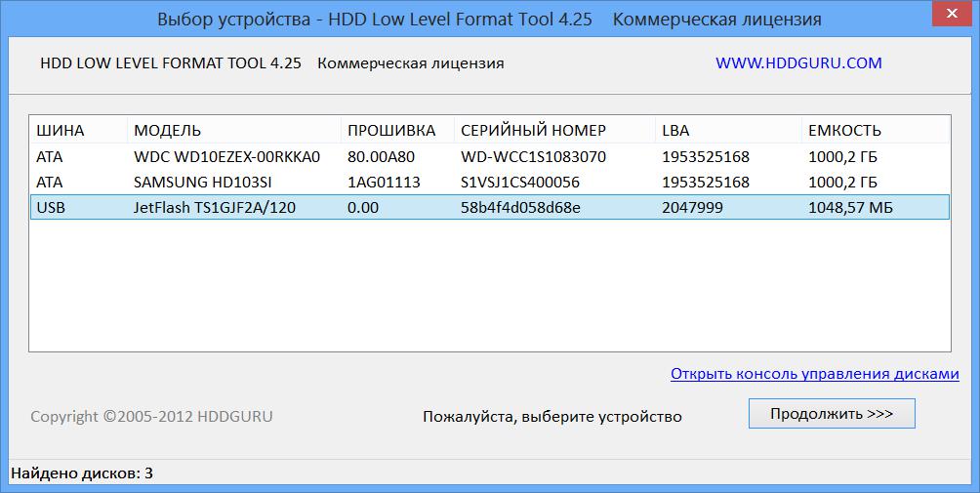
Task: Open the WWW.HDDGURU.COM link
Action: coord(798,63)
